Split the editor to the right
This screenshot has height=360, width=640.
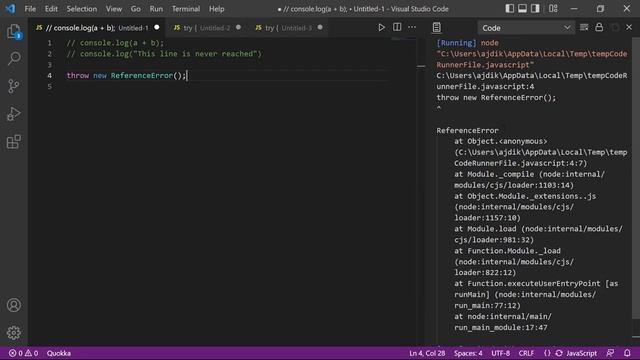point(397,27)
